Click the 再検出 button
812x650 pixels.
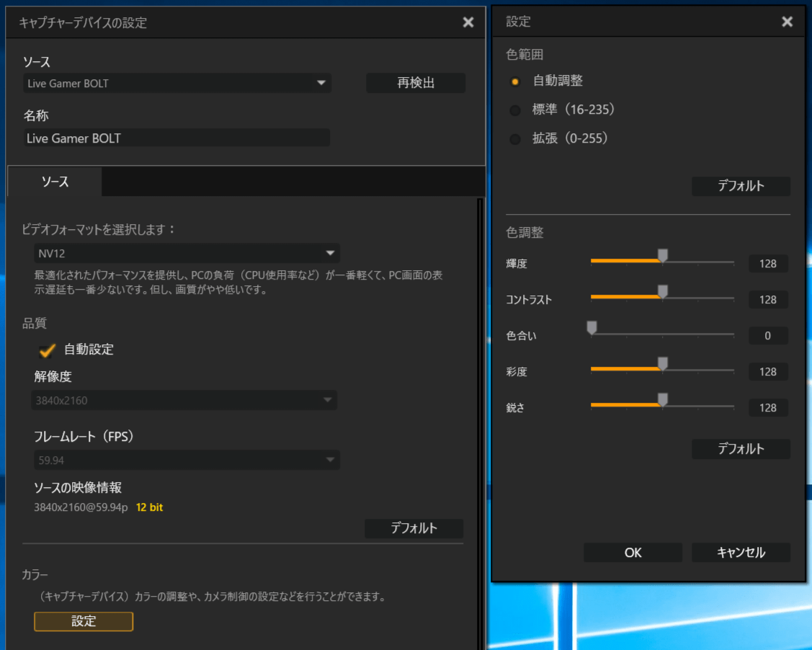pos(415,83)
